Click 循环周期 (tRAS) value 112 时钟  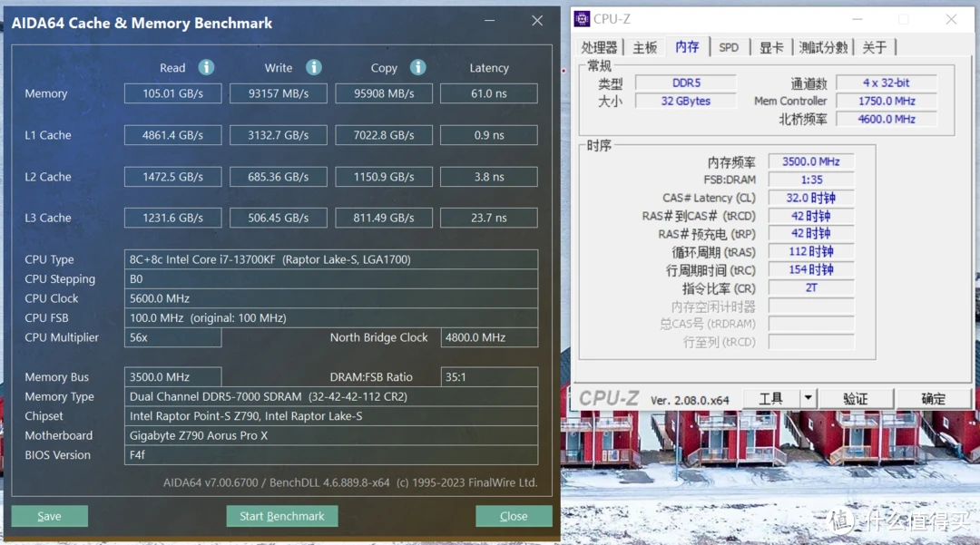click(x=810, y=251)
